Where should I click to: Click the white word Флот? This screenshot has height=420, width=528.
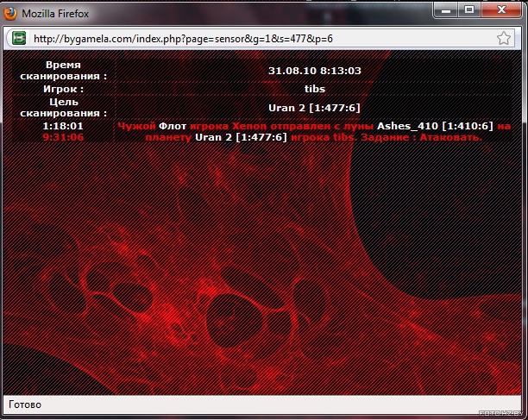coord(173,126)
